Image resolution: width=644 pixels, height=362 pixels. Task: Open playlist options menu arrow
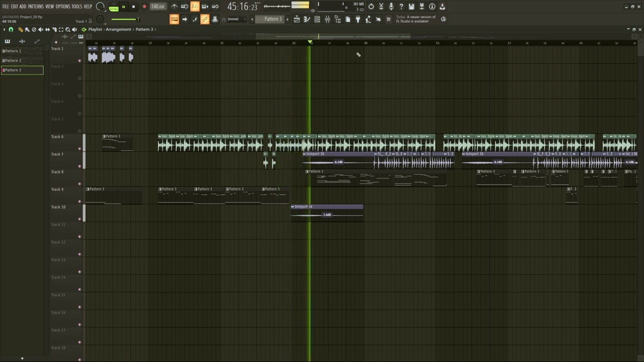tap(5, 30)
